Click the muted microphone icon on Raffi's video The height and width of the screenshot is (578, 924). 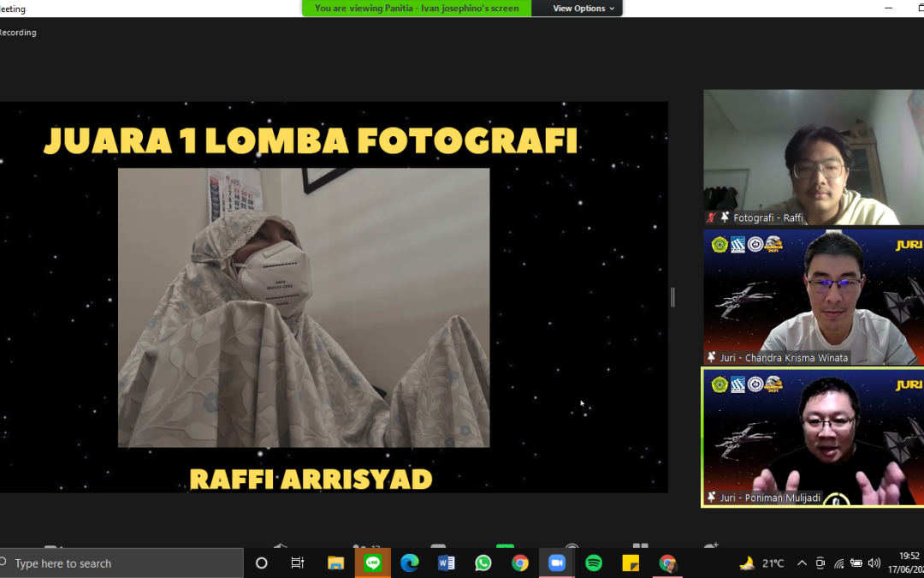[x=710, y=217]
